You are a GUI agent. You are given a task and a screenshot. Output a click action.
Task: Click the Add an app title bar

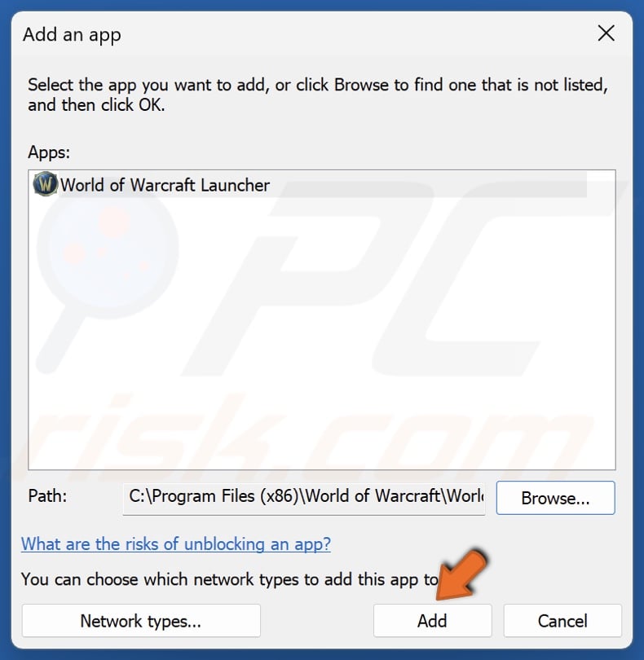(295, 34)
